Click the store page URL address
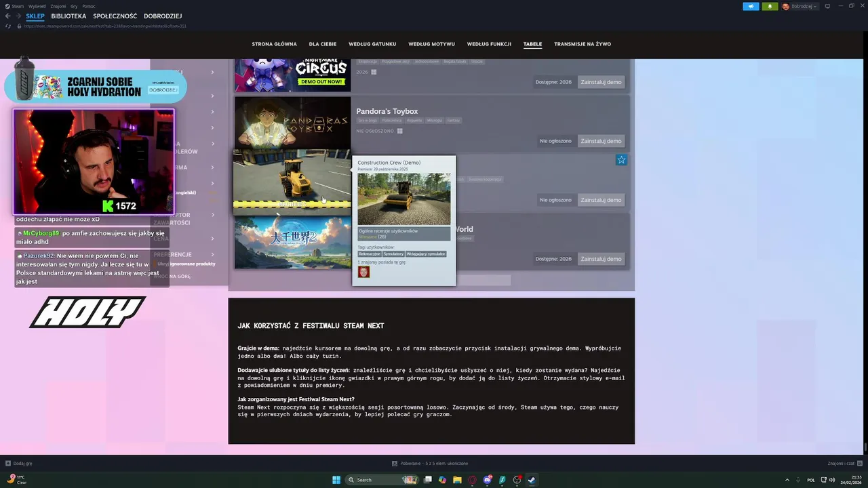Screen dimensions: 868x488 pyautogui.click(x=105, y=26)
